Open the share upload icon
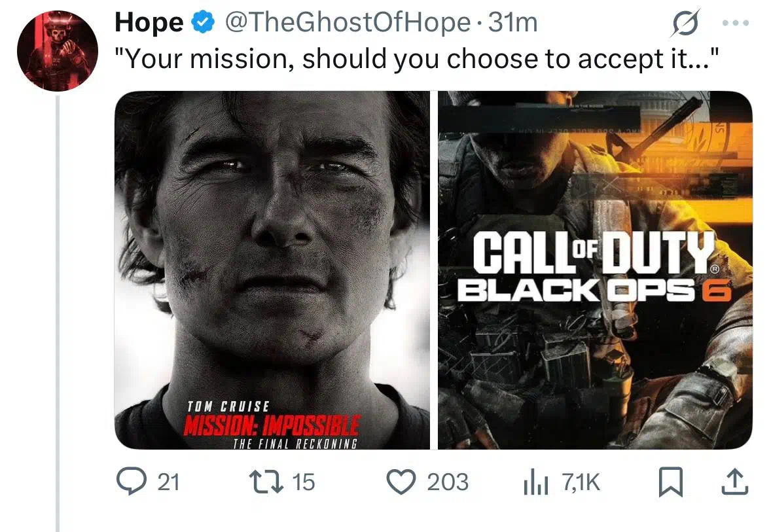771x532 pixels. [734, 482]
